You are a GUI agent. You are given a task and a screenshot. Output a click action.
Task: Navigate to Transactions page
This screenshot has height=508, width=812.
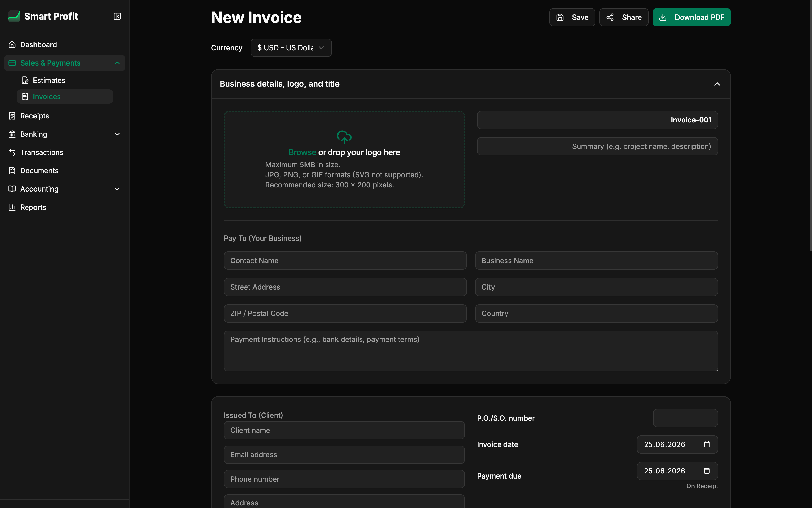click(64, 152)
